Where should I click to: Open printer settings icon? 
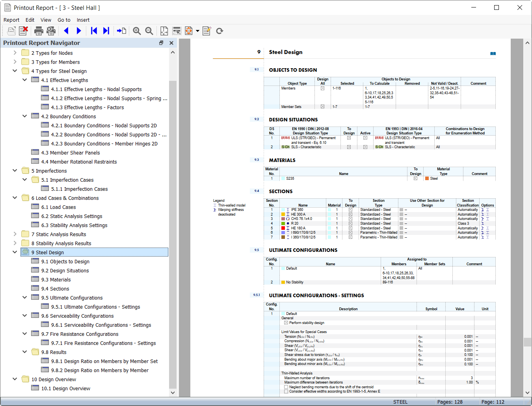coord(51,31)
